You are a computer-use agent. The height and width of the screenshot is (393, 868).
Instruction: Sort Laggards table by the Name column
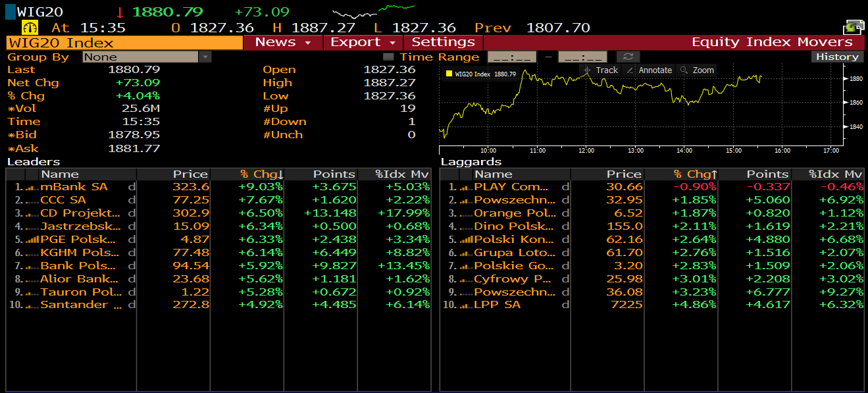(515, 174)
